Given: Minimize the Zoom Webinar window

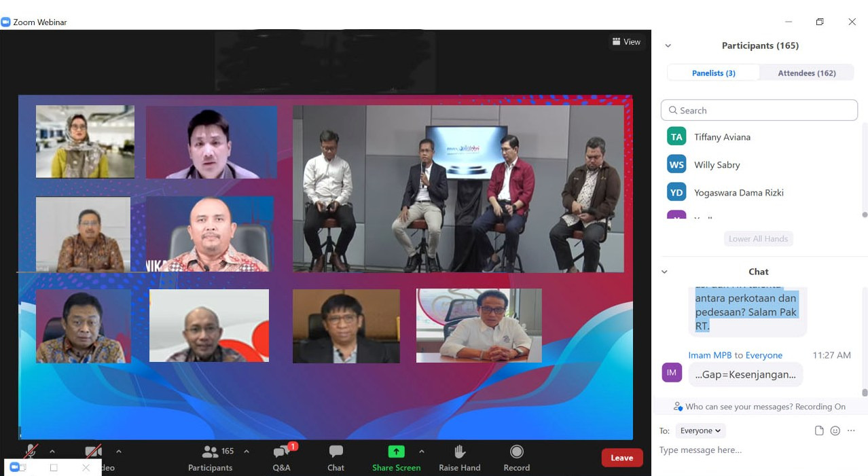Looking at the screenshot, I should (788, 22).
